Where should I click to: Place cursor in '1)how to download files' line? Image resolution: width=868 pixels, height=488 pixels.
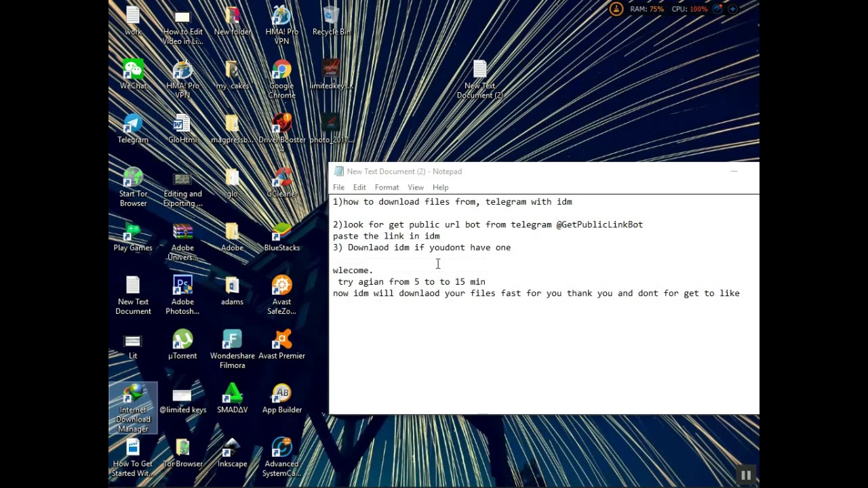452,202
